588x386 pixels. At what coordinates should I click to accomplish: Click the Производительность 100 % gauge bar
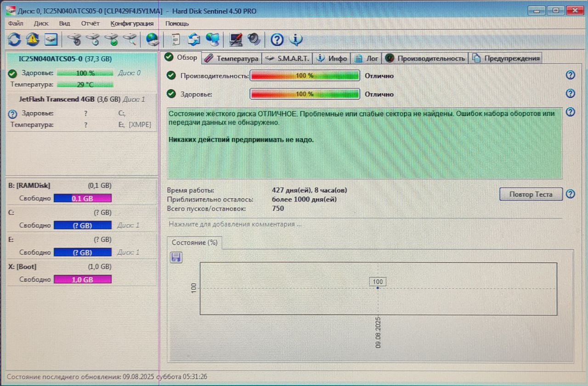pyautogui.click(x=305, y=76)
